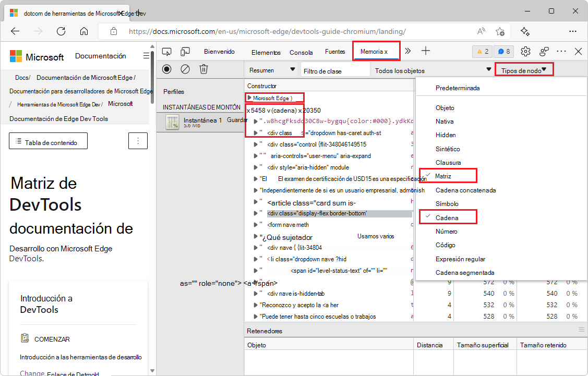The image size is (588, 376).
Task: Show more DevTools tabs chevron
Action: (x=407, y=51)
